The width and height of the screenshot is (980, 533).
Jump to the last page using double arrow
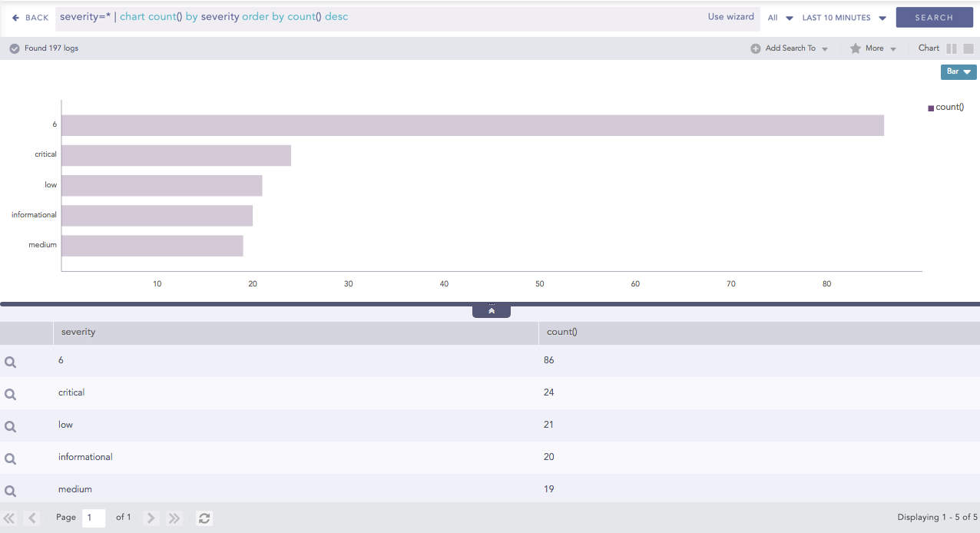[174, 518]
